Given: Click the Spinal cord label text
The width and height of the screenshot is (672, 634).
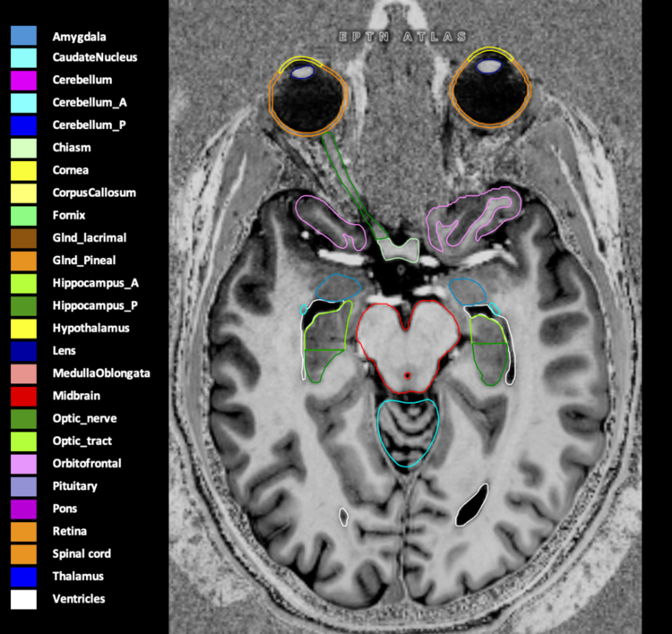Looking at the screenshot, I should click(82, 554).
